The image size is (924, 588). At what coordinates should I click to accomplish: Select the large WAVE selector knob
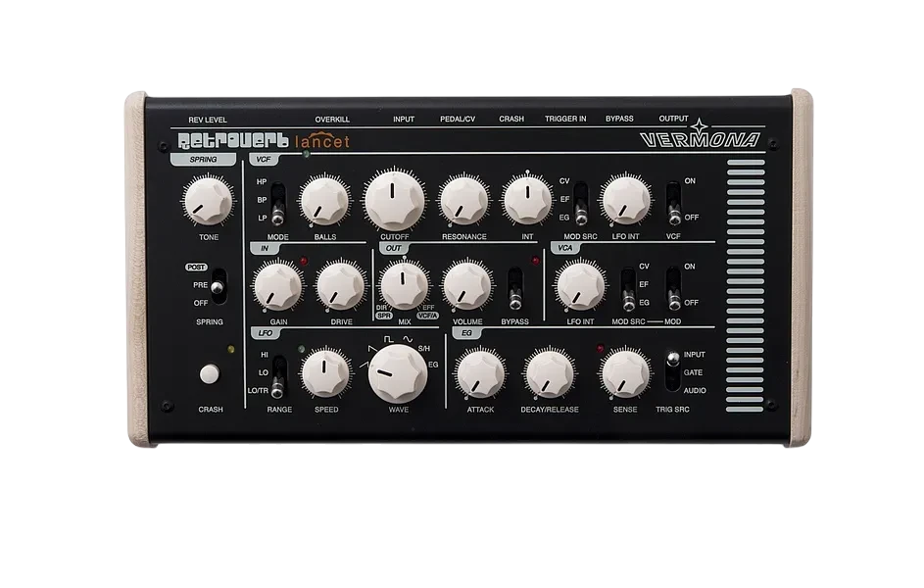point(398,373)
